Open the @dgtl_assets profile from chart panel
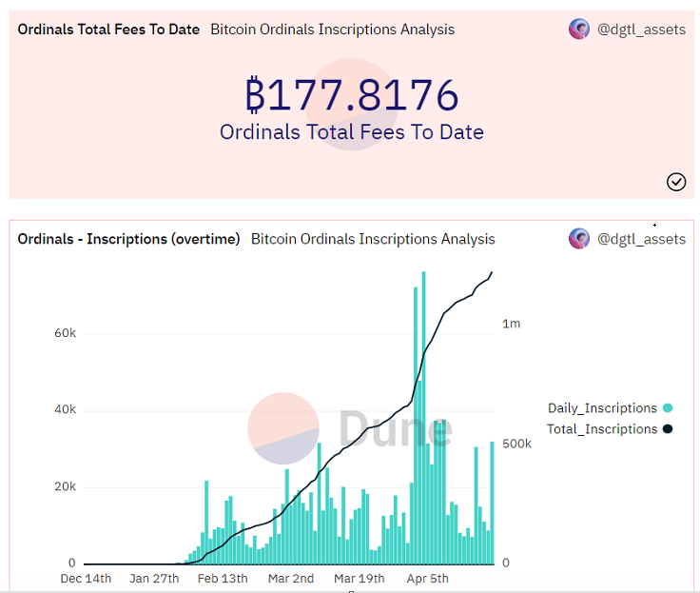Image resolution: width=700 pixels, height=593 pixels. [641, 239]
